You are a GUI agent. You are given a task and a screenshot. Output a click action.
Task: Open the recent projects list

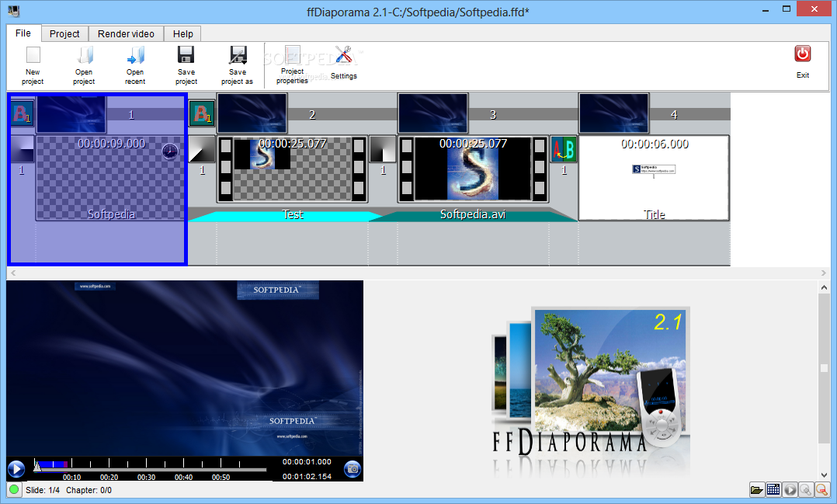coord(136,55)
